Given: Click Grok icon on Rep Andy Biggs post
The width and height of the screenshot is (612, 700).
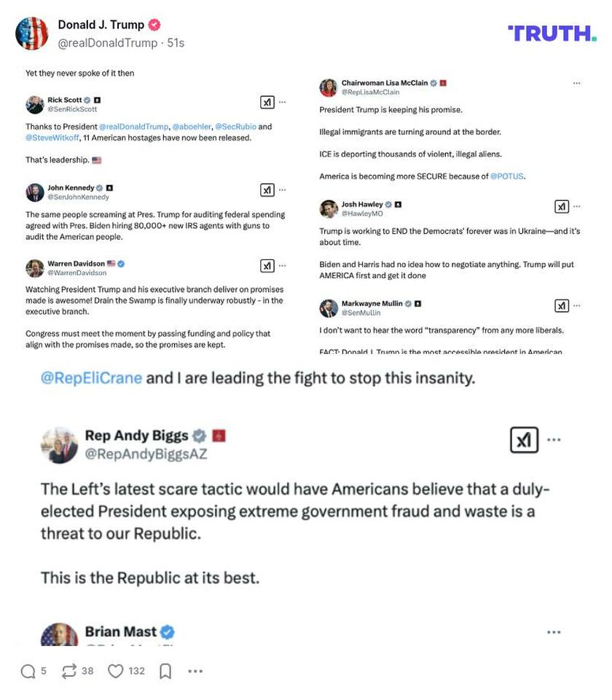Looking at the screenshot, I should pyautogui.click(x=523, y=440).
